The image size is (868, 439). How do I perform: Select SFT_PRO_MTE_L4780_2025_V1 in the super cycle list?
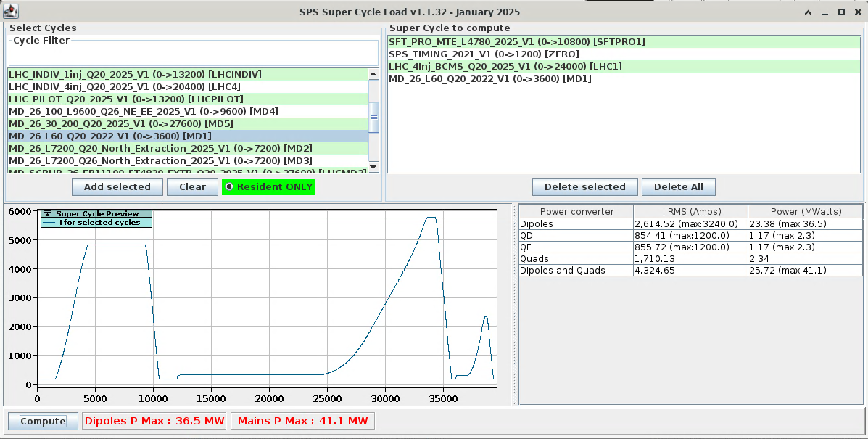(516, 42)
